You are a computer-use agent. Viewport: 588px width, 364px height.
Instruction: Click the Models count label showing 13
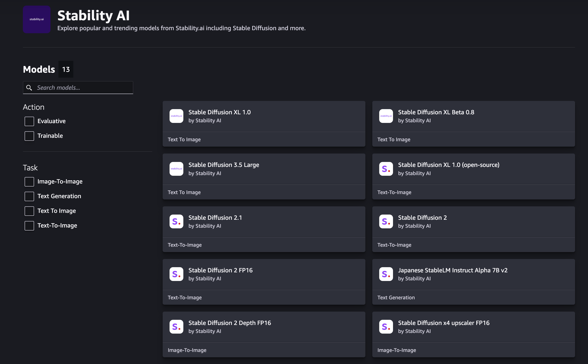(66, 69)
